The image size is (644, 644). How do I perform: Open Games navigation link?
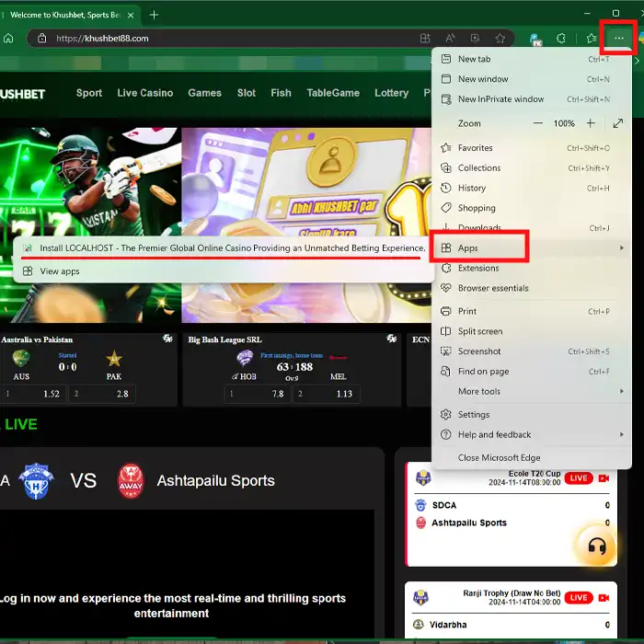[x=204, y=93]
